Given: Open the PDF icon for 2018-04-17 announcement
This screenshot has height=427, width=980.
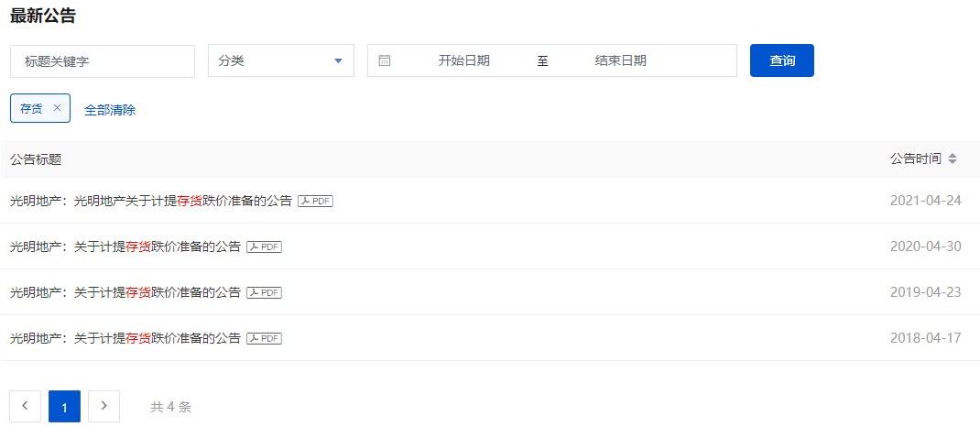Looking at the screenshot, I should pos(264,338).
